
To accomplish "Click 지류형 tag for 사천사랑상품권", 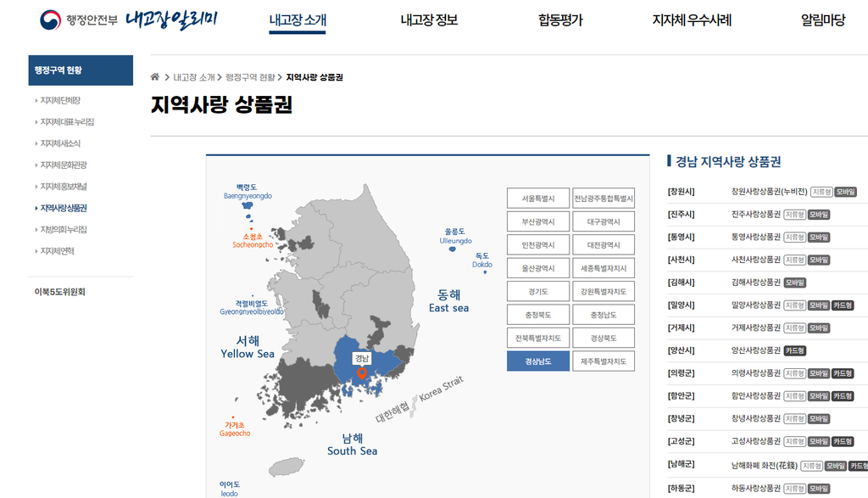I will click(x=794, y=260).
